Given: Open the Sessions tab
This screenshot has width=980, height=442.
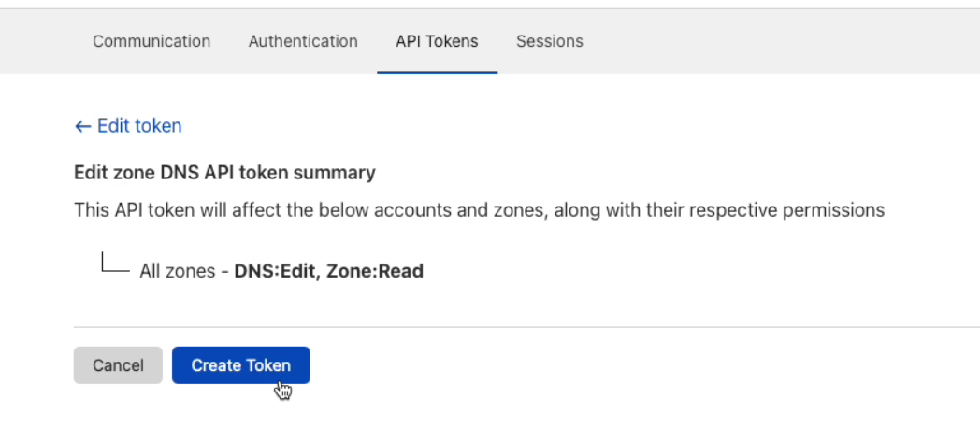Looking at the screenshot, I should (x=549, y=41).
